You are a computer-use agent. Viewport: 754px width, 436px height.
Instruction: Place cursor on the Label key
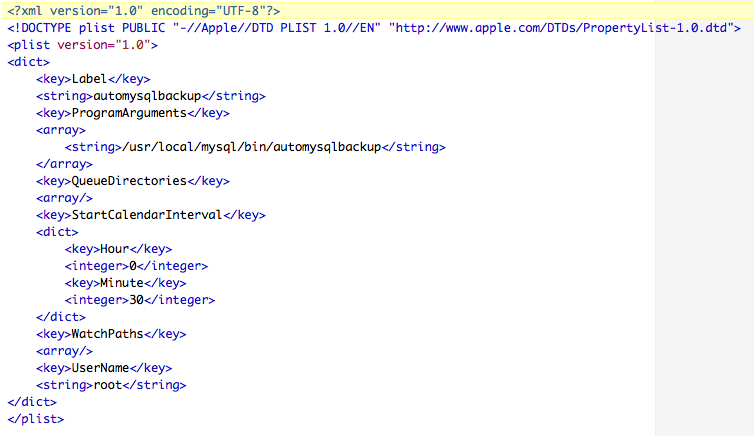[x=90, y=79]
